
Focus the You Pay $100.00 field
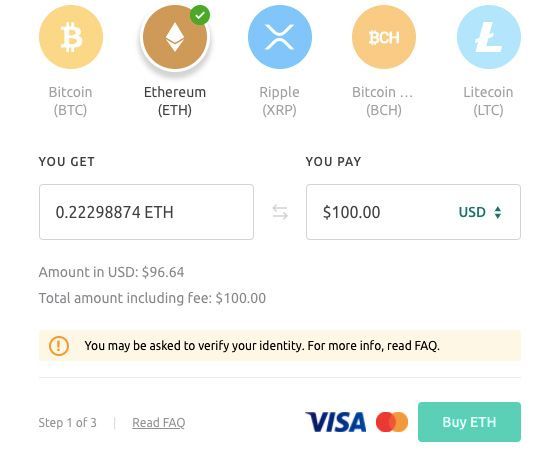click(413, 212)
